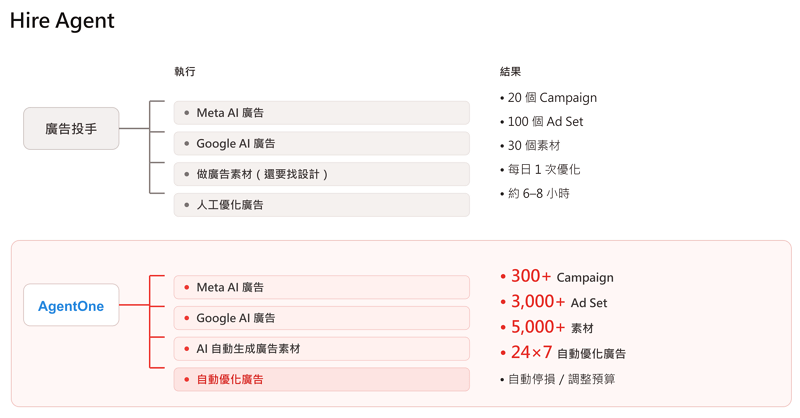The image size is (800, 418).
Task: Click AI 自動生成廣告素材 item
Action: click(x=321, y=349)
